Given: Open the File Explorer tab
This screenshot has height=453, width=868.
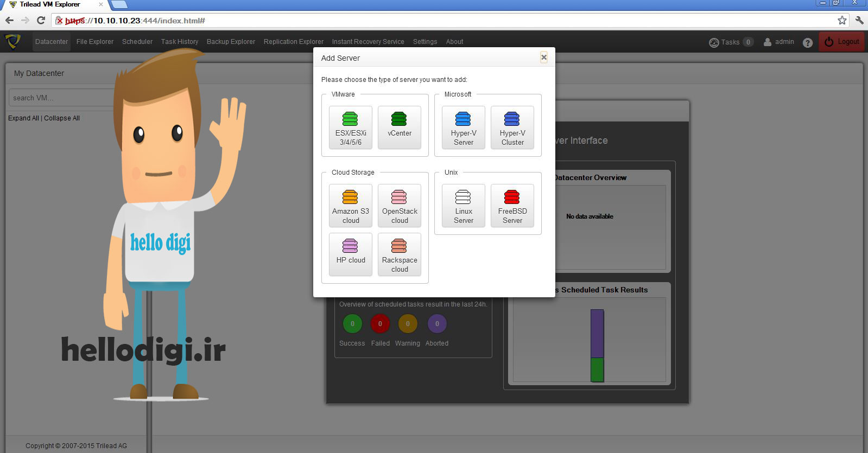Looking at the screenshot, I should coord(95,42).
